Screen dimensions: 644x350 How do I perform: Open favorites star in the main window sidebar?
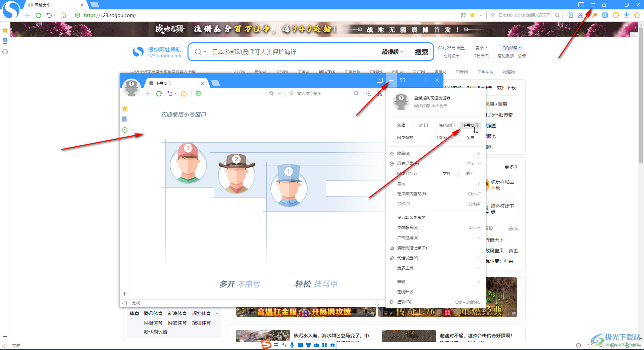5,30
